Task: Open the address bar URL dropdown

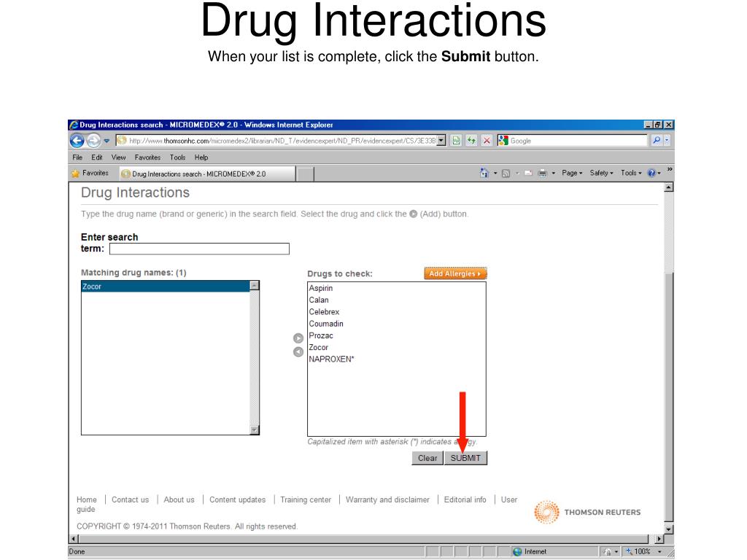Action: click(x=441, y=141)
